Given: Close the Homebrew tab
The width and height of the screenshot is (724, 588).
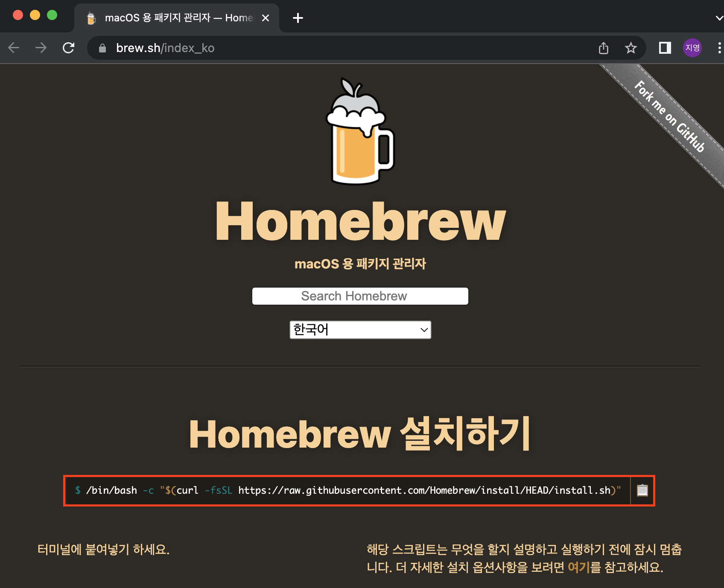Looking at the screenshot, I should point(266,18).
